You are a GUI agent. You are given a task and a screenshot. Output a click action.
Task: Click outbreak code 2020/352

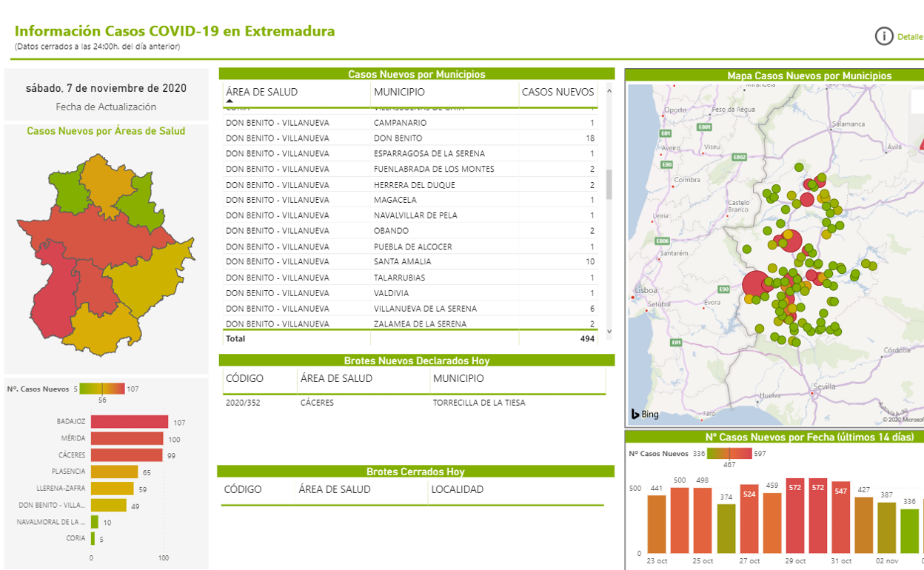(243, 403)
